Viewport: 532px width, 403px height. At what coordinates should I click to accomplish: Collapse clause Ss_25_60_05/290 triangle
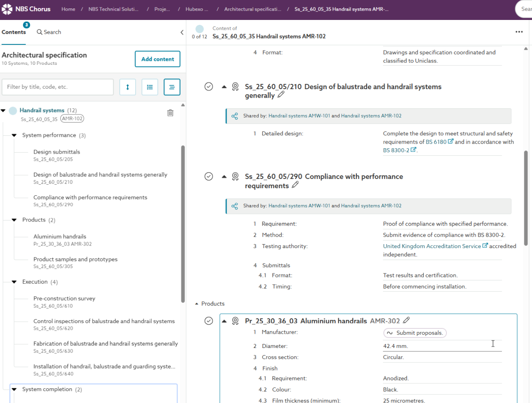click(224, 177)
